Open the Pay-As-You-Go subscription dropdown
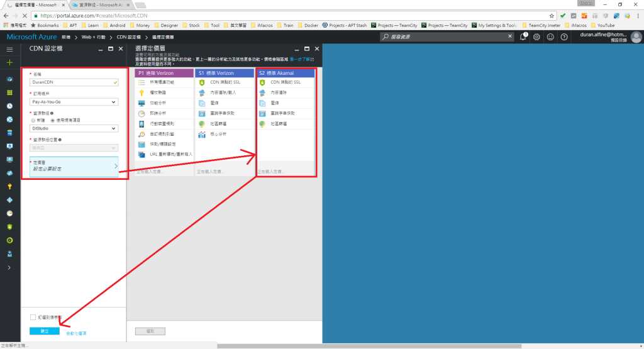Image resolution: width=644 pixels, height=349 pixels. [74, 102]
